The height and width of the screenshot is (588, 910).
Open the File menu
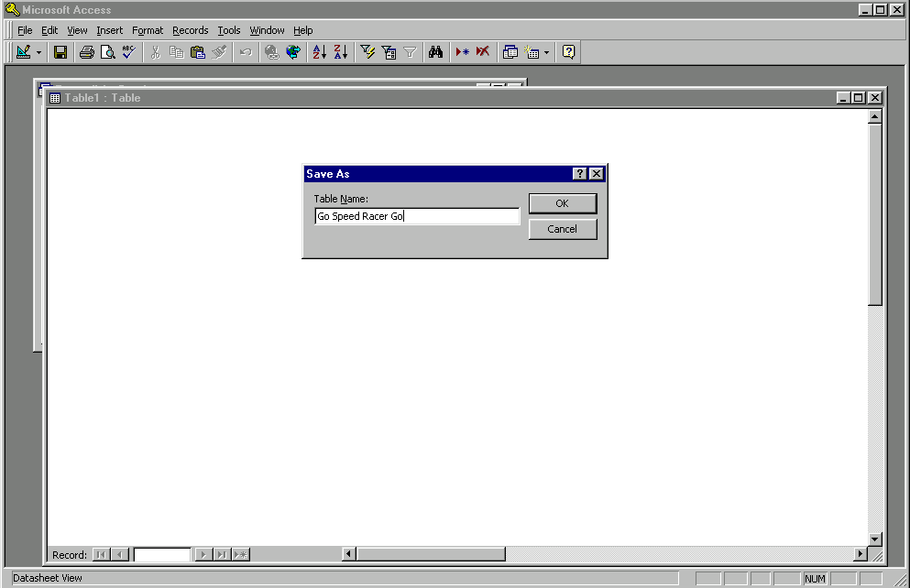(x=25, y=30)
